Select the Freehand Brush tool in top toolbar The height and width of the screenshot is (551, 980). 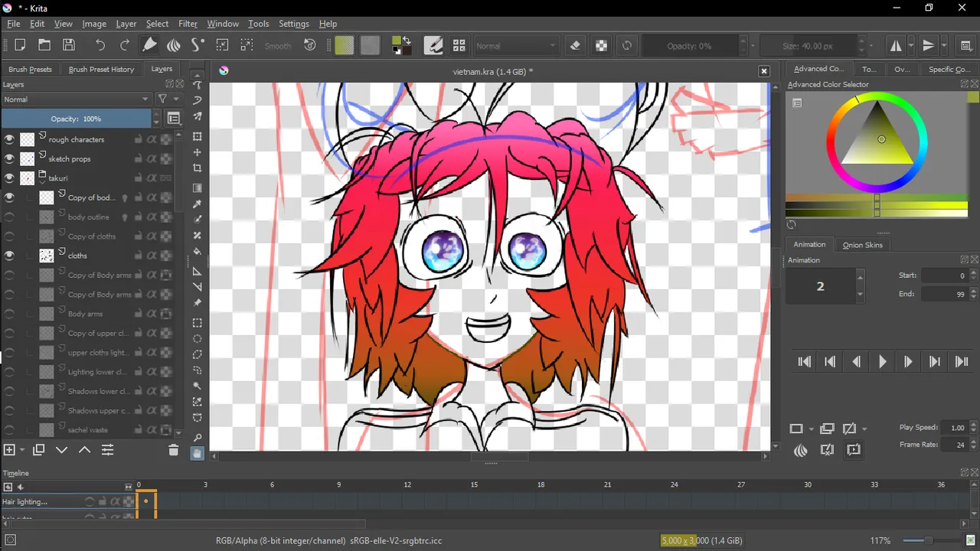[150, 45]
